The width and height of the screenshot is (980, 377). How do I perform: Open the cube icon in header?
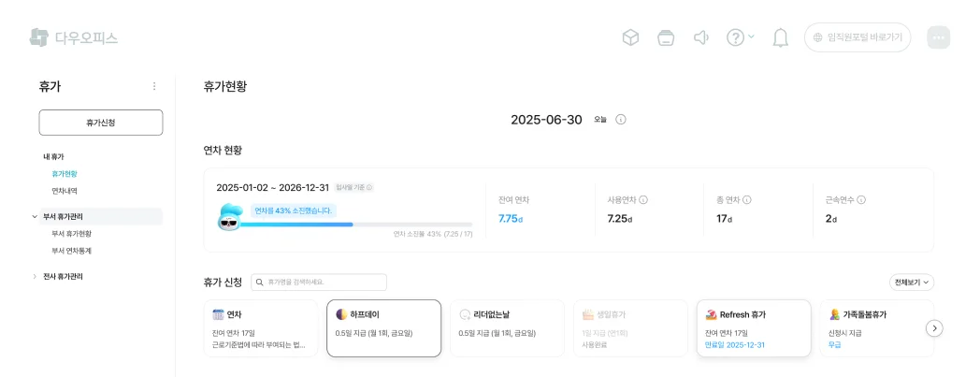pyautogui.click(x=631, y=37)
